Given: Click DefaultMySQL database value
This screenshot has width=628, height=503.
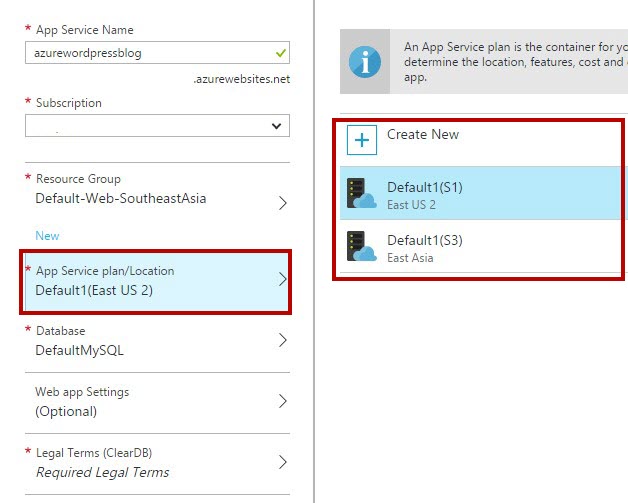Looking at the screenshot, I should (x=79, y=350).
